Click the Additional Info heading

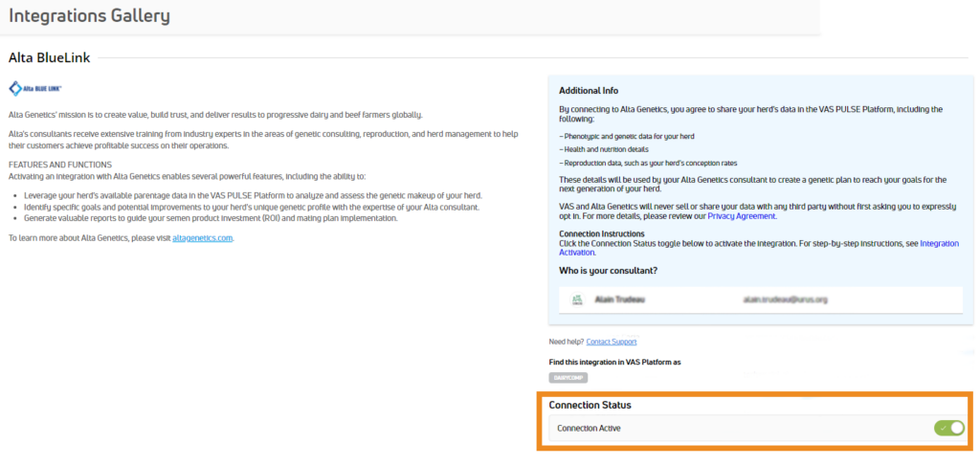pos(589,91)
